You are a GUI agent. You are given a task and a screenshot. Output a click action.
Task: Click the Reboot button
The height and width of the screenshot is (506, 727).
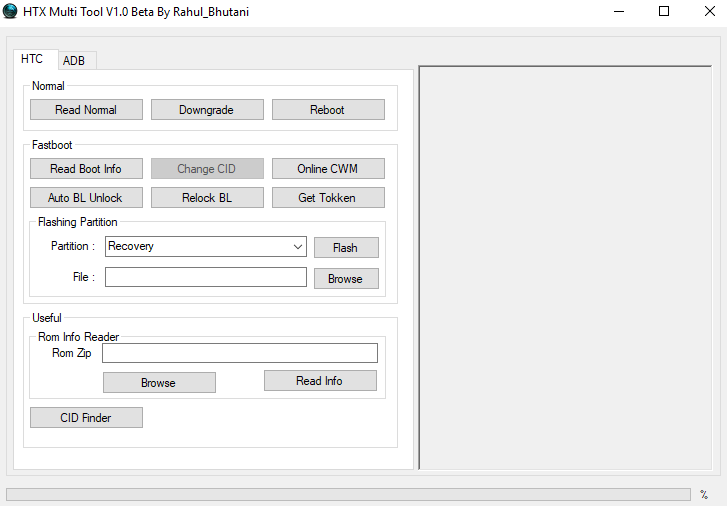(328, 110)
